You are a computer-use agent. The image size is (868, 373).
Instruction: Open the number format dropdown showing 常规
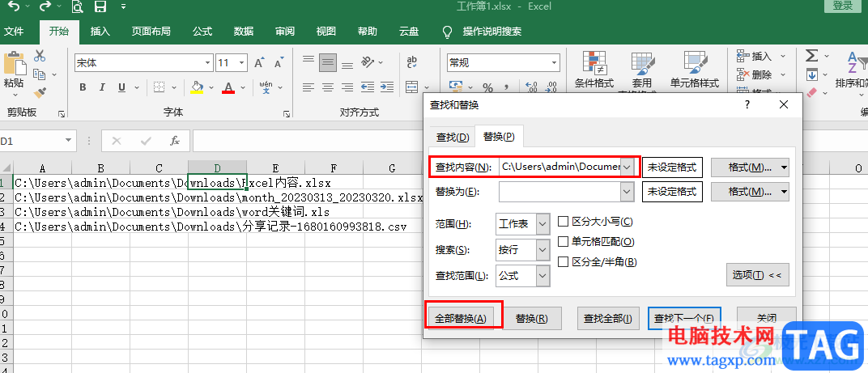(555, 63)
